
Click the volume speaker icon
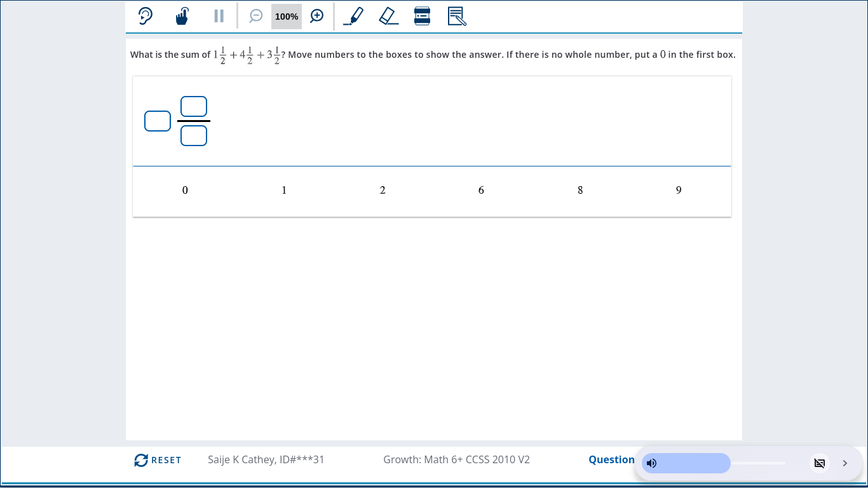point(651,463)
